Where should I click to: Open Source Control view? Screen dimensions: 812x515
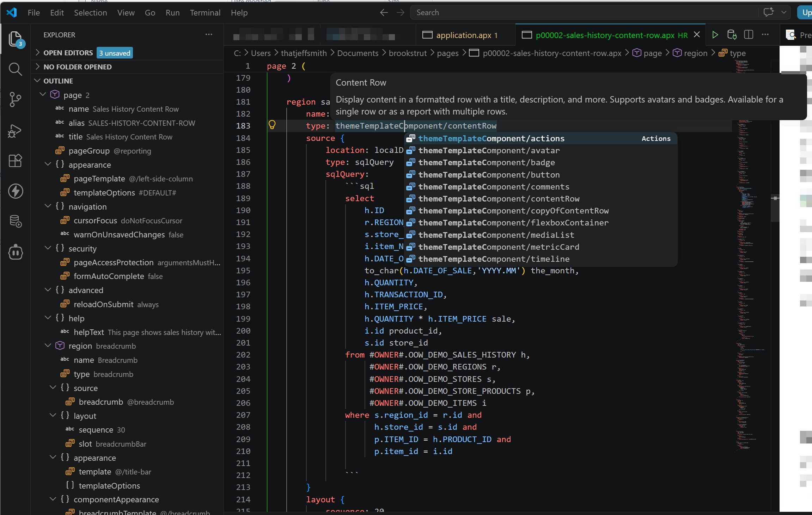[15, 99]
